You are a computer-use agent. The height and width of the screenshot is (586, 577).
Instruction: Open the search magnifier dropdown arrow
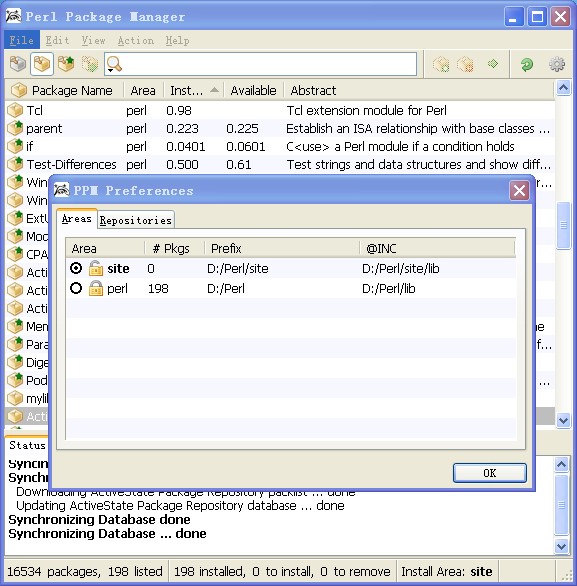[111, 70]
